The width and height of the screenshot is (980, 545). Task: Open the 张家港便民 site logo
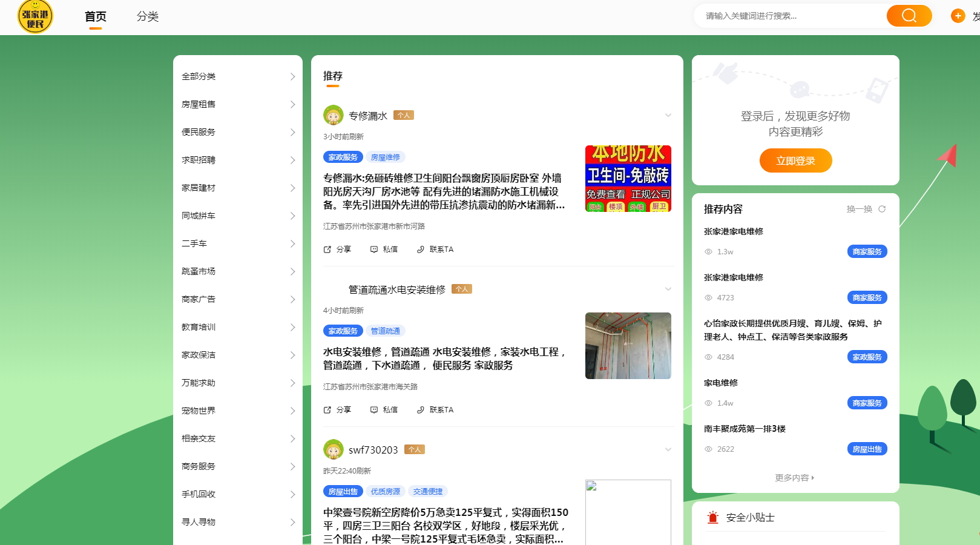pyautogui.click(x=35, y=16)
